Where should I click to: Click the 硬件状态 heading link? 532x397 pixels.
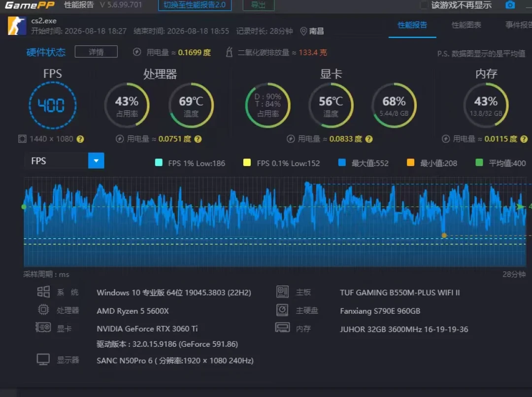click(46, 52)
